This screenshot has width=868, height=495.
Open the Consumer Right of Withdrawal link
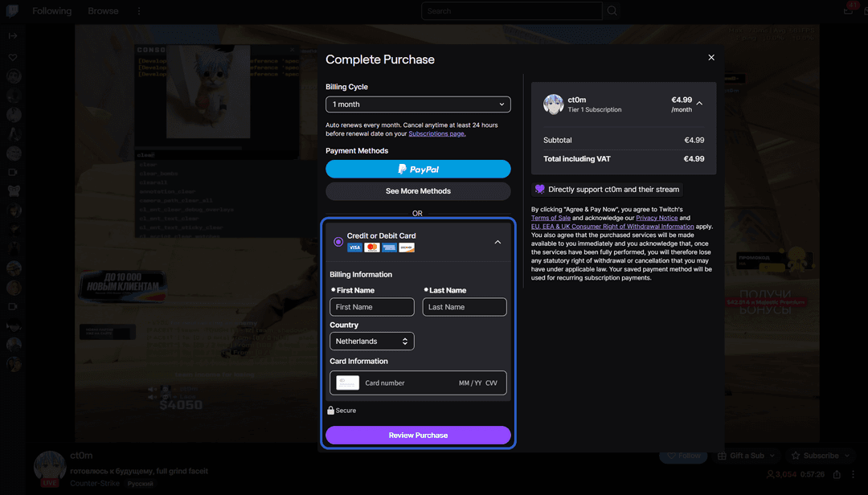click(612, 227)
